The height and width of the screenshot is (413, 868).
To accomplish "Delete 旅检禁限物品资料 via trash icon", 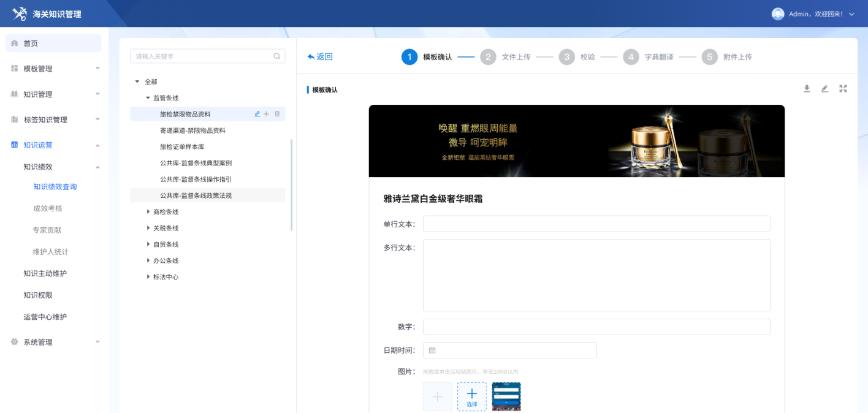I will [x=277, y=114].
